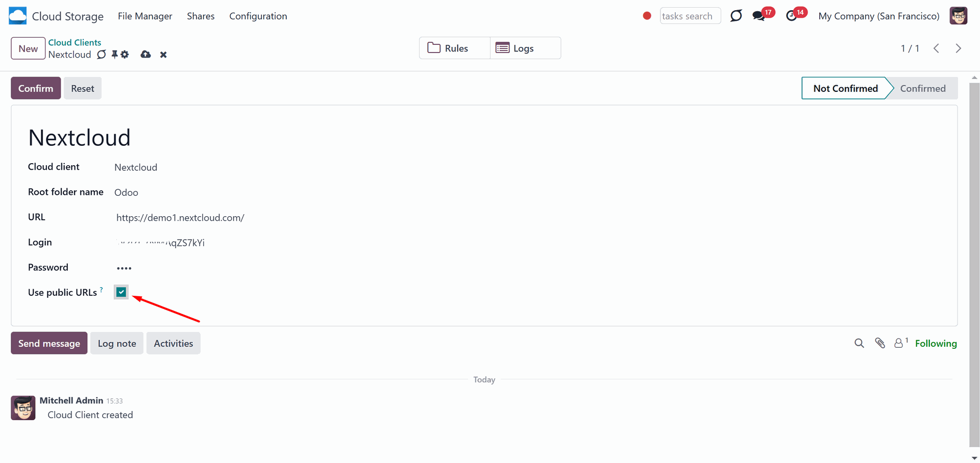Open the Configuration menu

point(258,16)
